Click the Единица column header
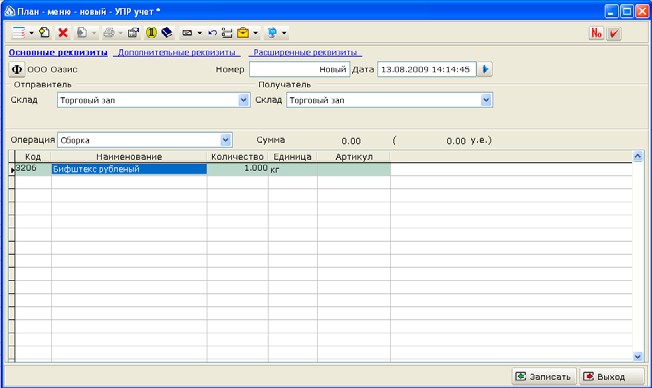Image resolution: width=652 pixels, height=388 pixels. 292,157
